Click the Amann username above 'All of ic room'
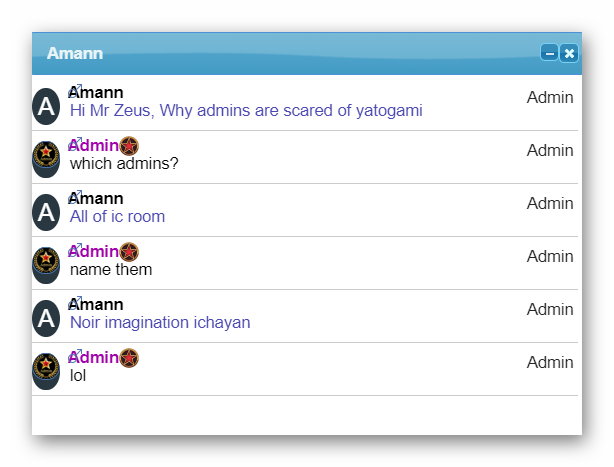Image resolution: width=614 pixels, height=467 pixels. click(x=98, y=198)
